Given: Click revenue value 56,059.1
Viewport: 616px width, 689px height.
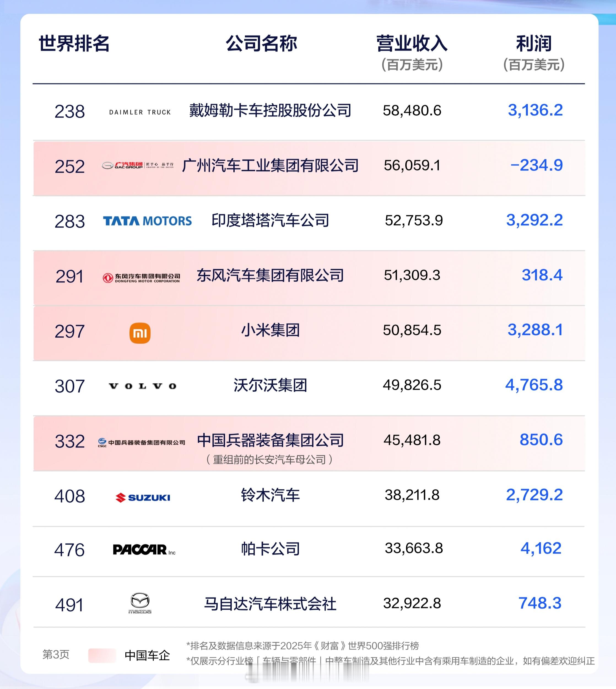Looking at the screenshot, I should (412, 166).
